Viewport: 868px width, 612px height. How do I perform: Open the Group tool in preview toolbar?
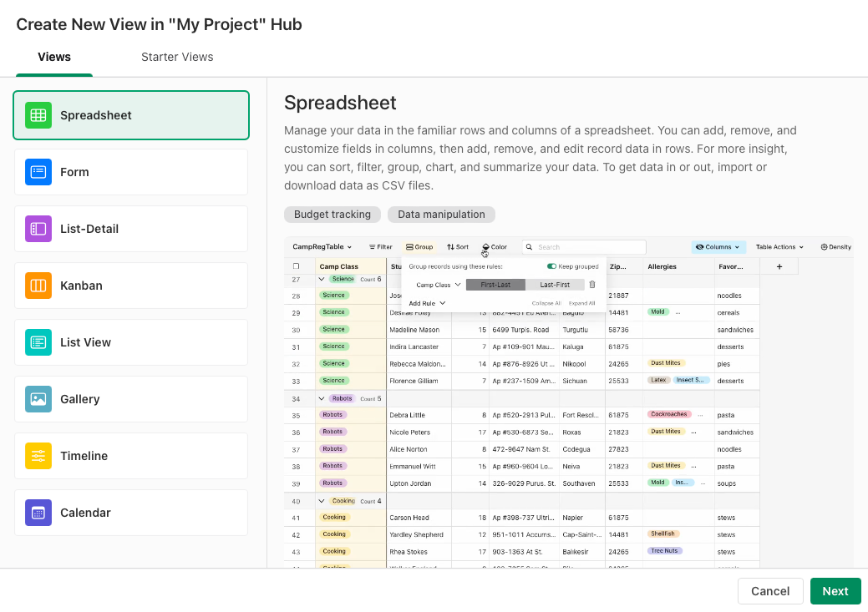(x=419, y=247)
